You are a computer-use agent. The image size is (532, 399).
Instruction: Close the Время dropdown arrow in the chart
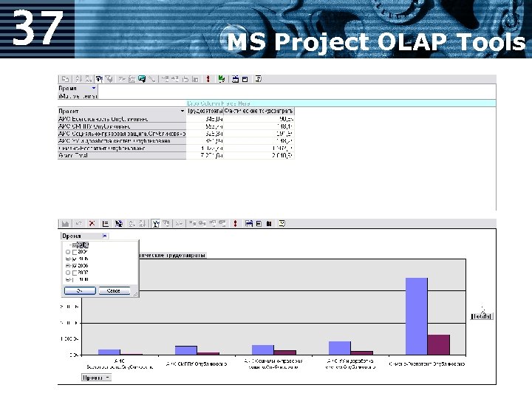105,236
